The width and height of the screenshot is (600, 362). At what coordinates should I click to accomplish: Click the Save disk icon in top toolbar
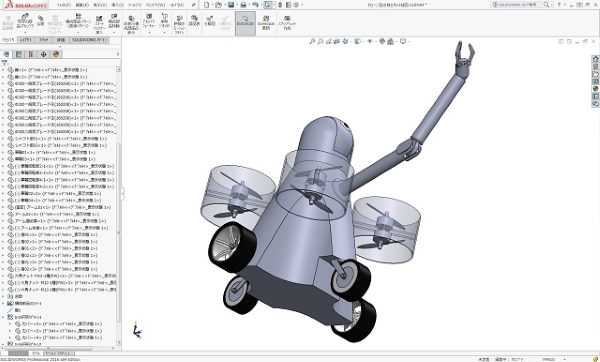231,5
